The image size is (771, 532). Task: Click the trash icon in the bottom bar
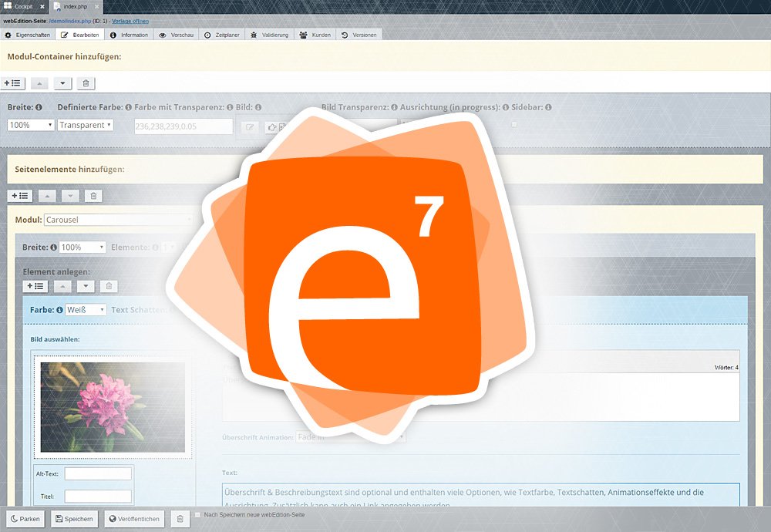180,518
